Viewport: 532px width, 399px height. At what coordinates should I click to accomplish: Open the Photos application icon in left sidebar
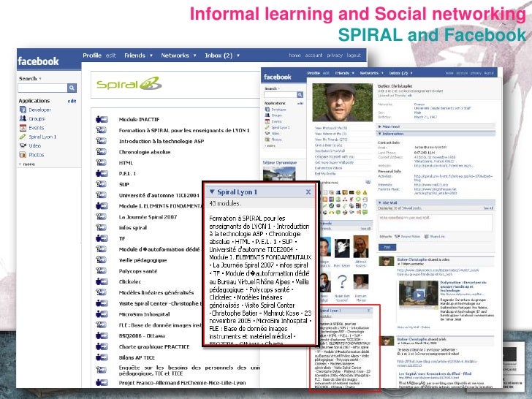[23, 155]
